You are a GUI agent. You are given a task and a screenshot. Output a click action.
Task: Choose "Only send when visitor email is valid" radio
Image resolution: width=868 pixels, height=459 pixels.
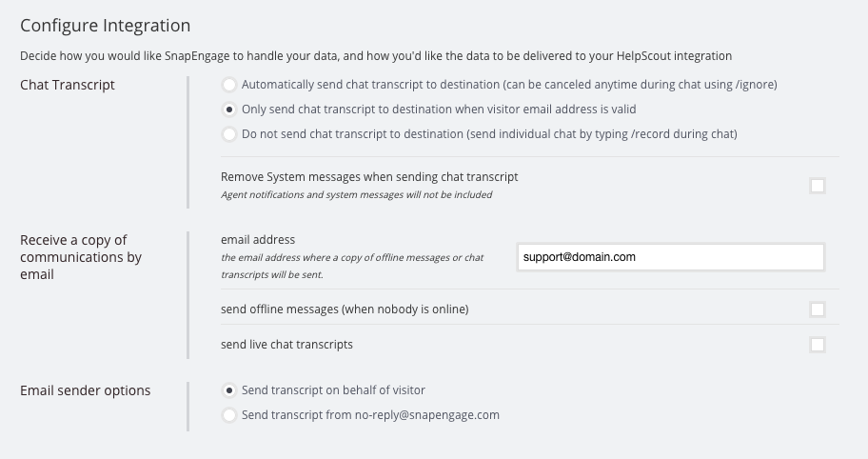(229, 110)
